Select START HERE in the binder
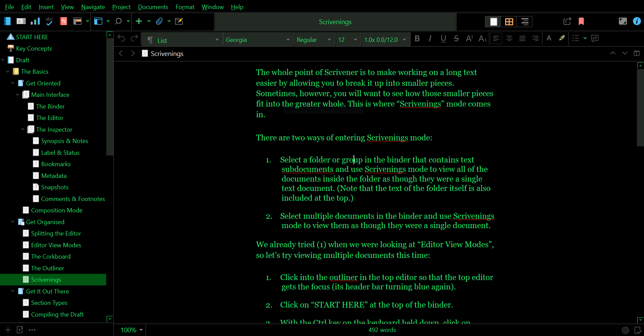Image resolution: width=644 pixels, height=336 pixels. pos(32,37)
